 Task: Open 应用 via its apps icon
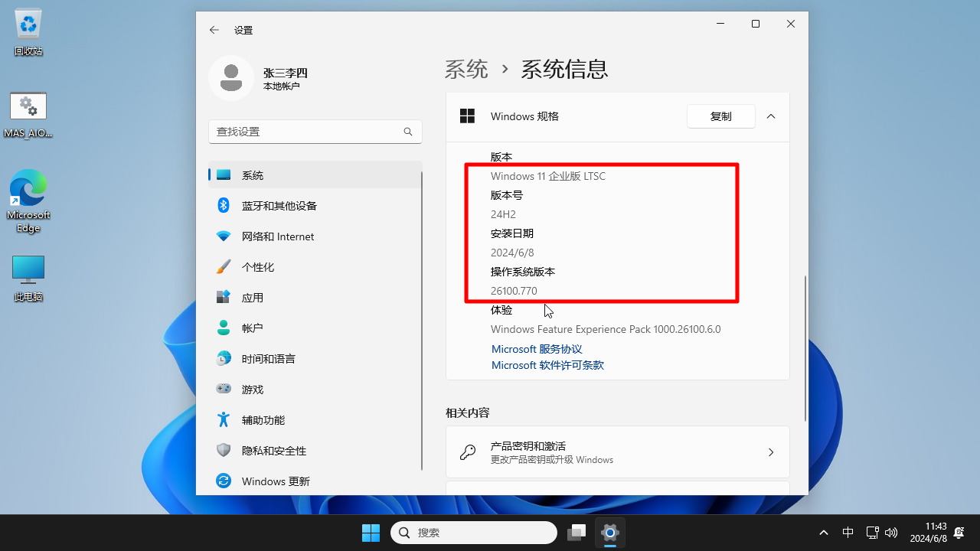tap(224, 297)
